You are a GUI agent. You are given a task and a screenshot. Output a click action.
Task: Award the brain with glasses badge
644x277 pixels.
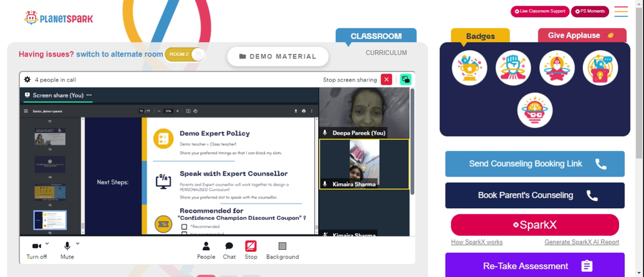[x=535, y=110]
